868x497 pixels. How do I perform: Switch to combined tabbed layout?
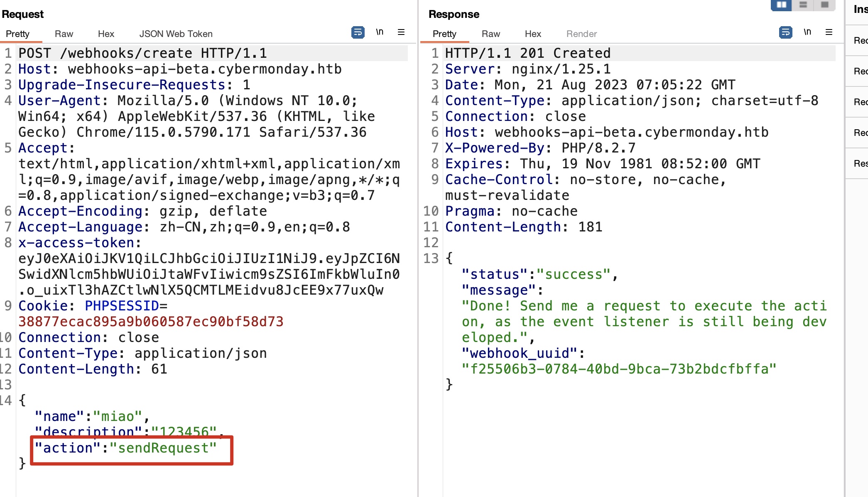pyautogui.click(x=825, y=5)
